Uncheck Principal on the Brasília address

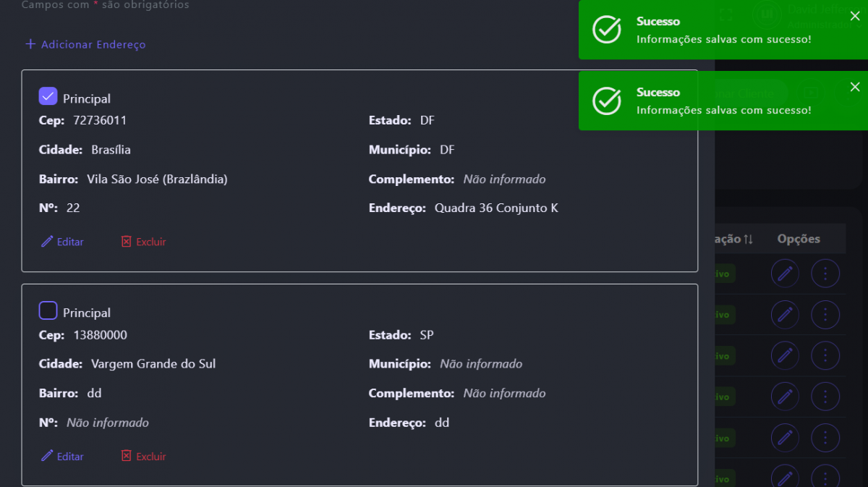point(48,96)
